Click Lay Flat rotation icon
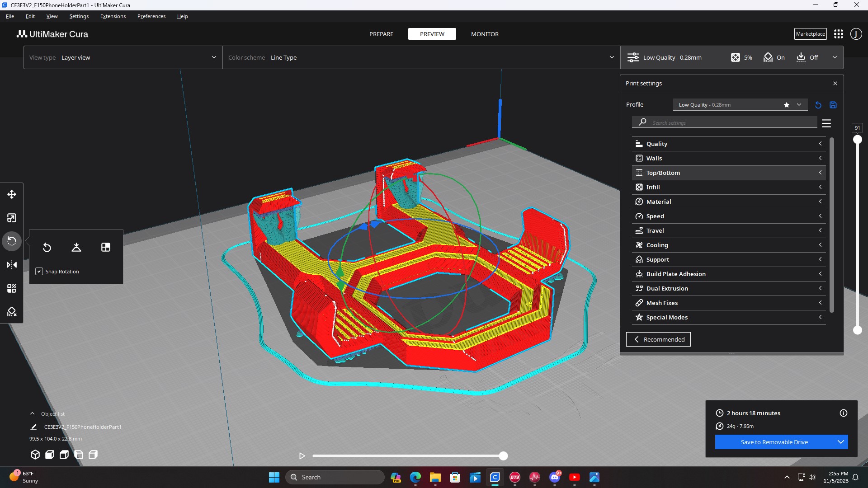The width and height of the screenshot is (868, 488). click(x=76, y=247)
